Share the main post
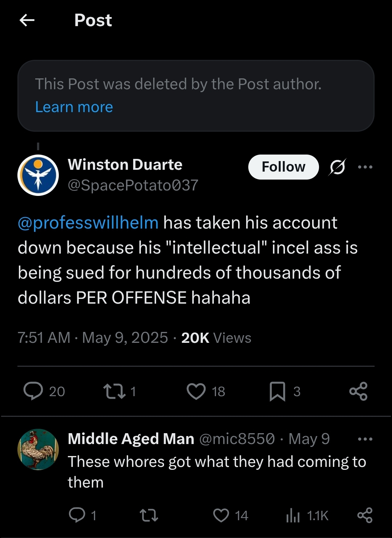Viewport: 392px width, 538px height. tap(358, 391)
